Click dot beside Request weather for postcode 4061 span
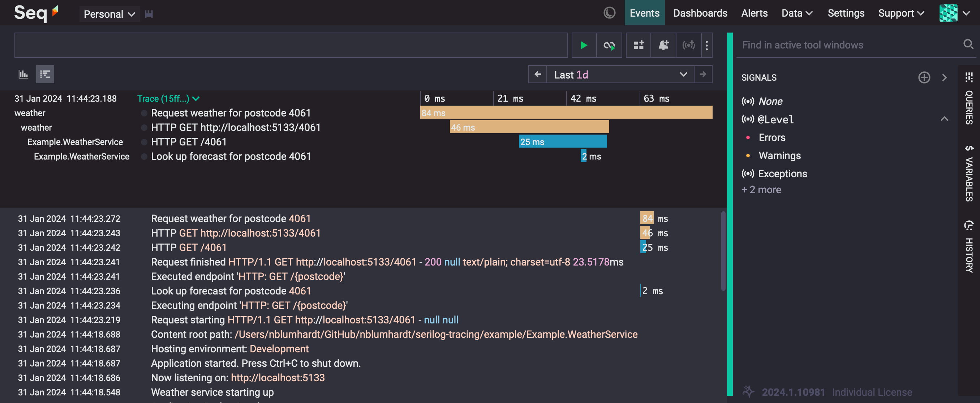Screen dimensions: 980x403 [144, 113]
